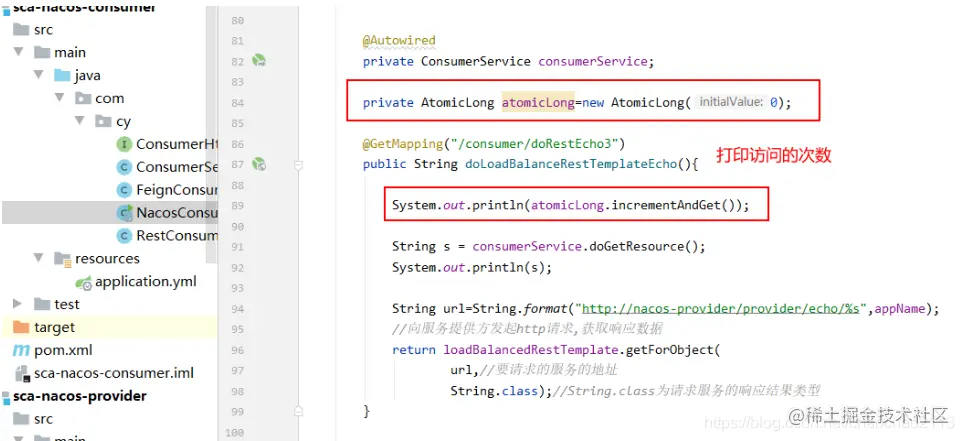This screenshot has height=441, width=964.
Task: Click getForObject method call
Action: [669, 350]
